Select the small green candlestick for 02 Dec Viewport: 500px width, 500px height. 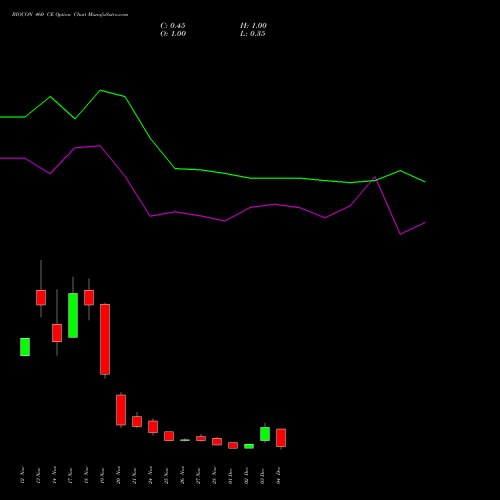249,446
